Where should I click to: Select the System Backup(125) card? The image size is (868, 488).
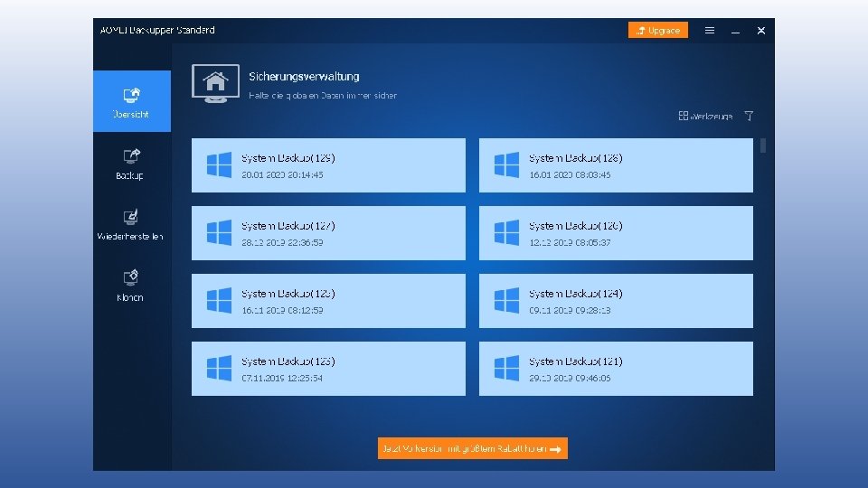pos(328,301)
